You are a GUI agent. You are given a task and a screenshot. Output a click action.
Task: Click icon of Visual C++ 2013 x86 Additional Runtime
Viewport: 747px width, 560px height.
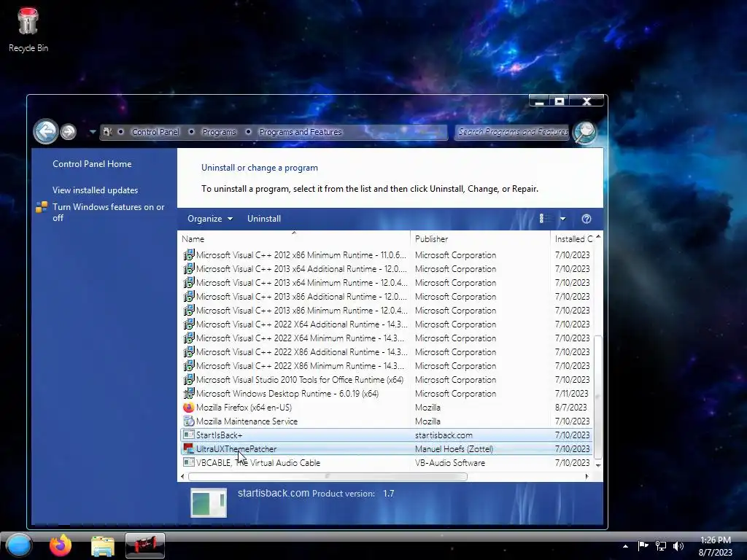click(x=189, y=296)
